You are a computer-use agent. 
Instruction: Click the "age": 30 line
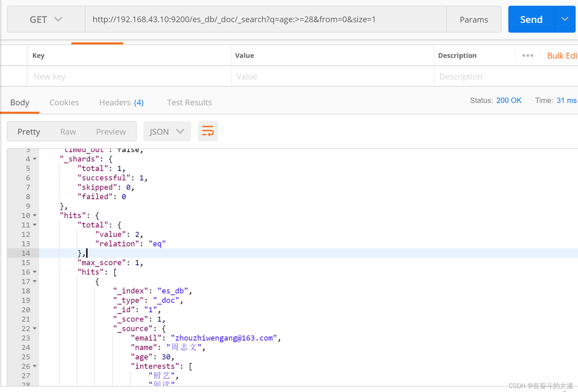[152, 357]
